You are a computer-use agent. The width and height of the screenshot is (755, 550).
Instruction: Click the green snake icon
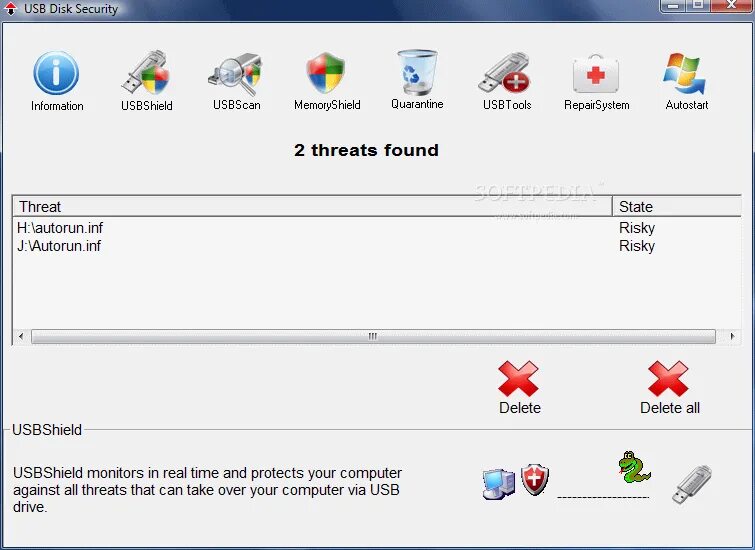pos(634,467)
